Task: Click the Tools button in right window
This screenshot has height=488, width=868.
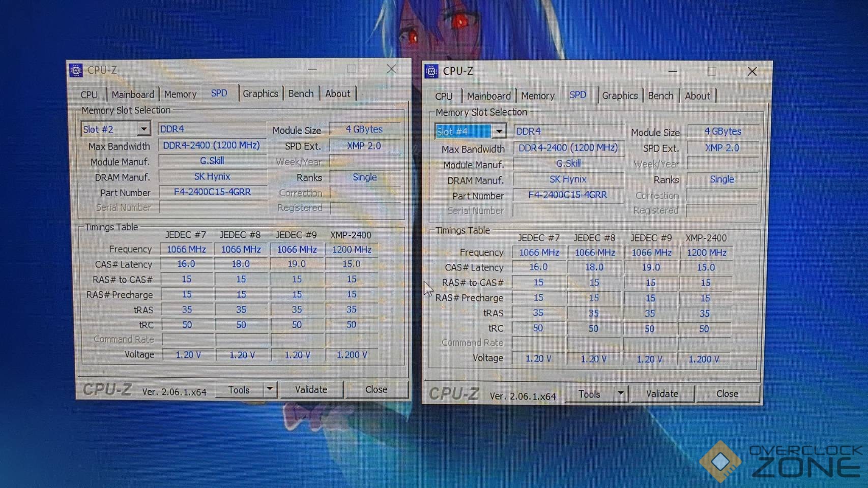Action: [x=589, y=394]
